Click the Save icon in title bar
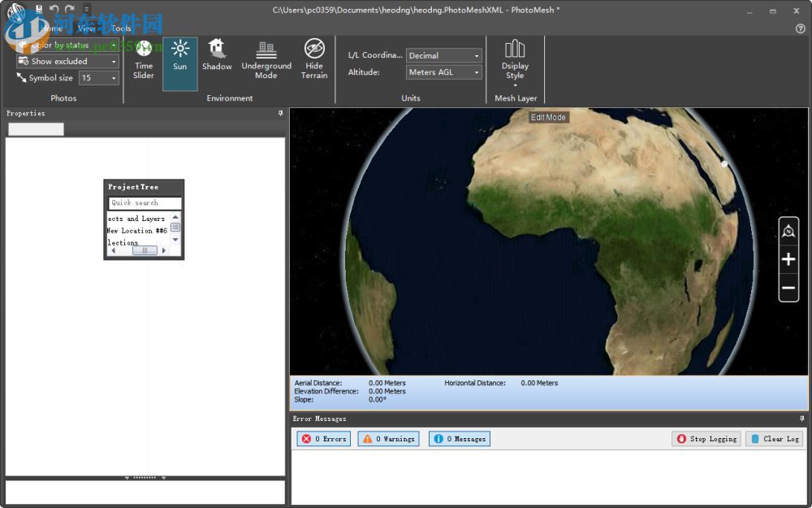 click(x=39, y=9)
